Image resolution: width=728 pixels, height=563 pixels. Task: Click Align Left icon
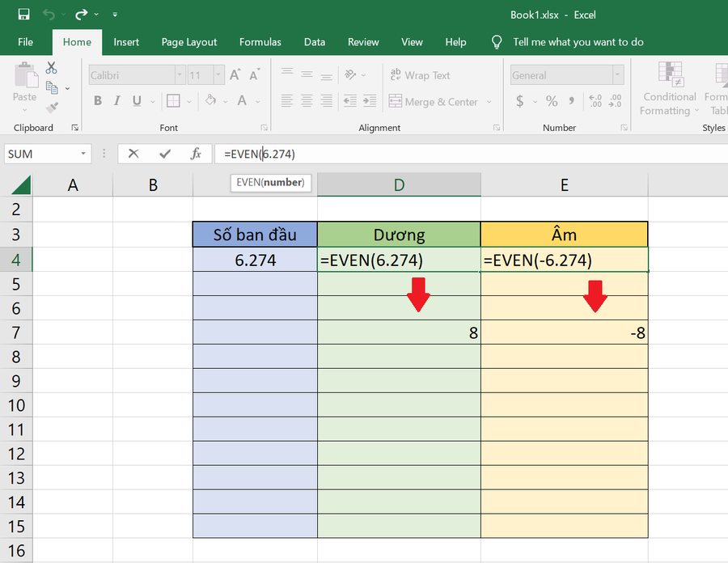pos(287,101)
